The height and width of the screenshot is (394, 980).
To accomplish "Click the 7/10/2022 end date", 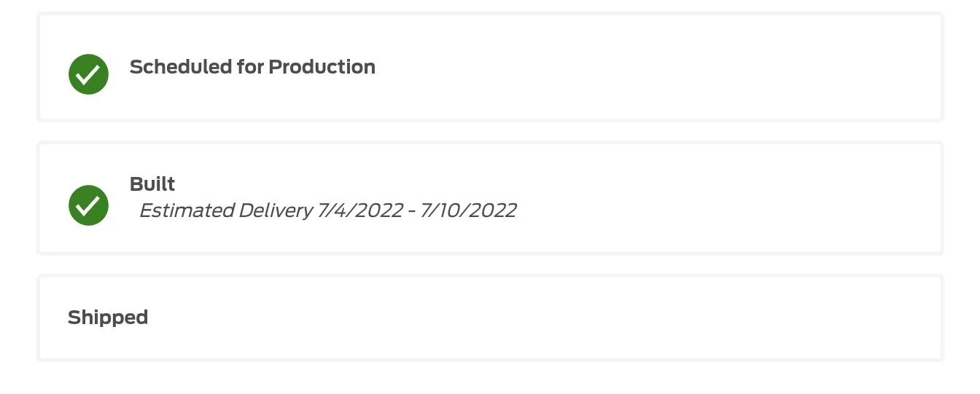I will 468,210.
